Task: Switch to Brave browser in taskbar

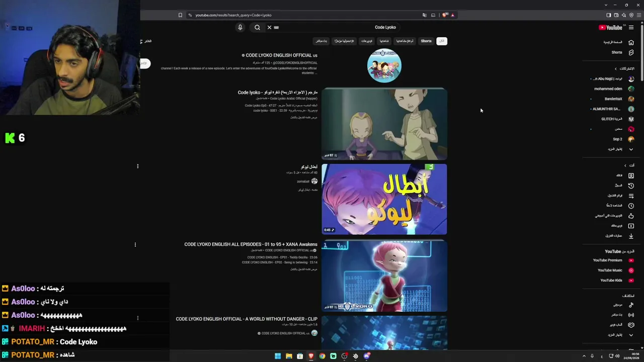Action: tap(311, 356)
